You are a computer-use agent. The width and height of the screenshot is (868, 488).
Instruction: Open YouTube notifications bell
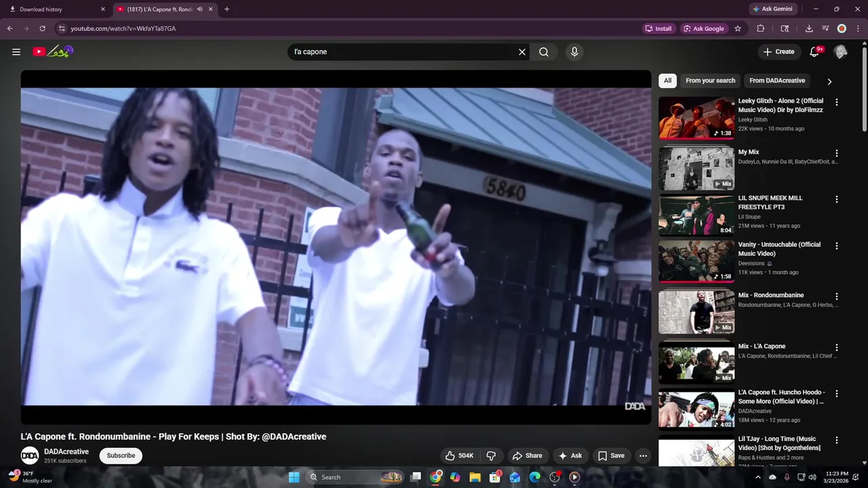pos(815,52)
